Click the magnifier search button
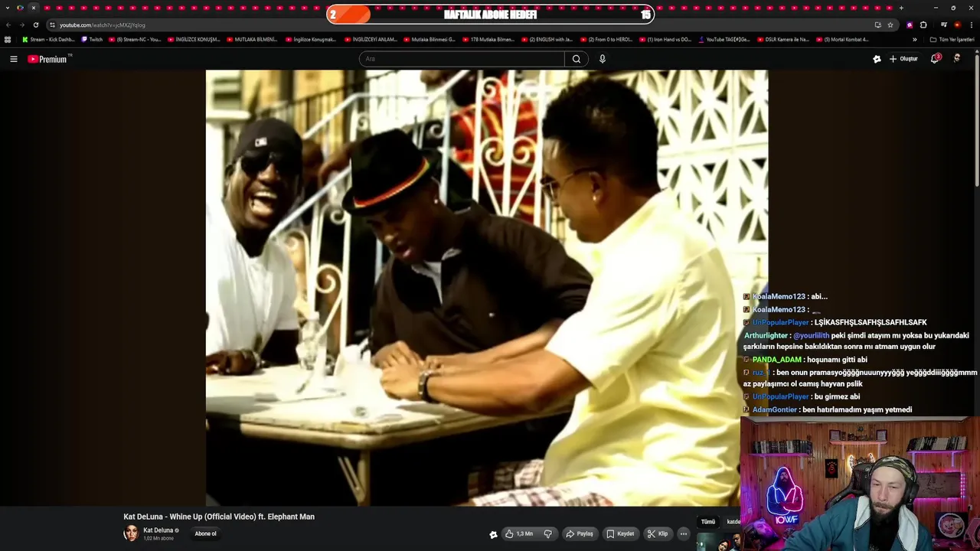 (x=577, y=59)
